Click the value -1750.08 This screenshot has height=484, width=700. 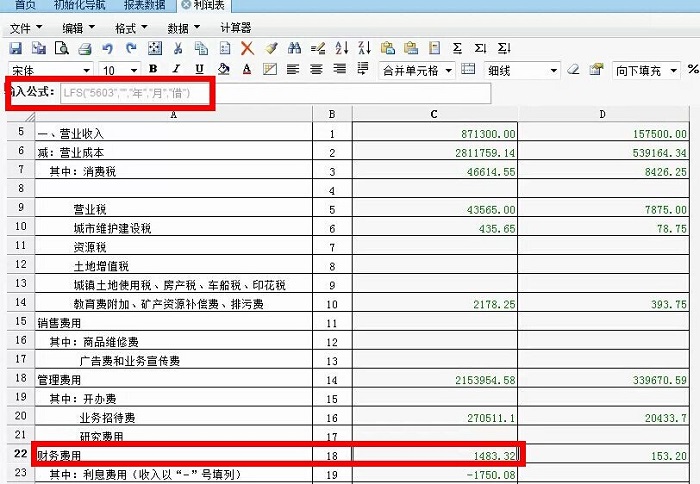pyautogui.click(x=491, y=475)
